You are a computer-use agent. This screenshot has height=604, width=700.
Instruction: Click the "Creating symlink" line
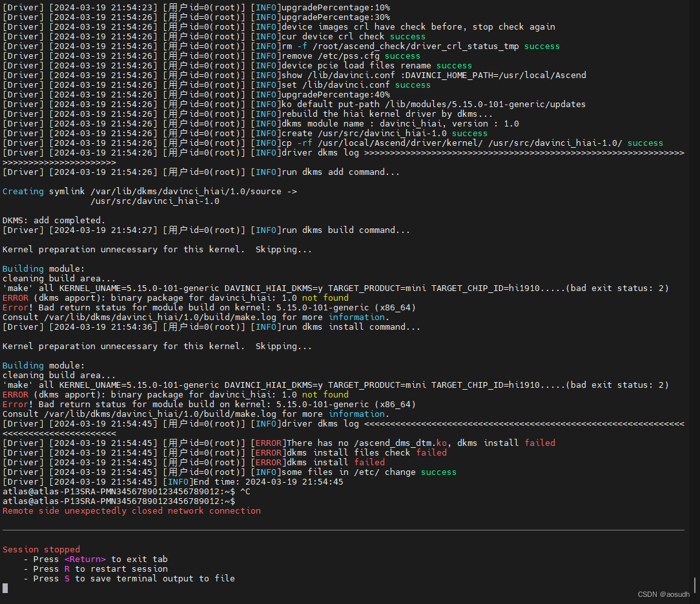point(150,192)
